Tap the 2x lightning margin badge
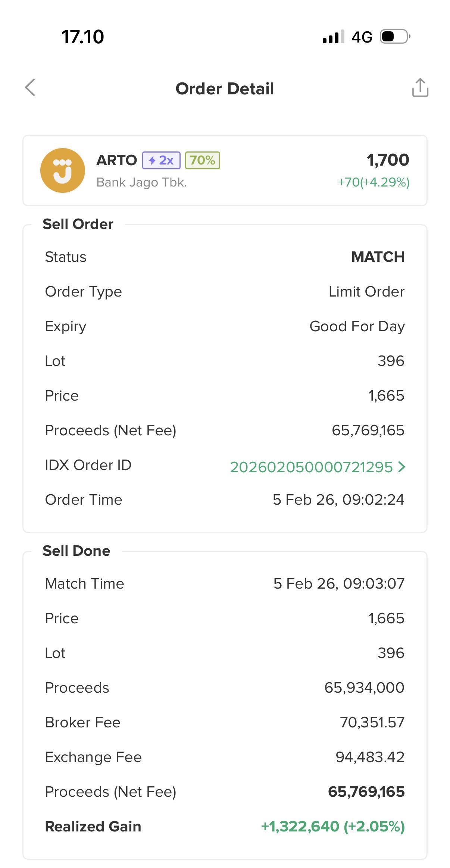Image resolution: width=450 pixels, height=868 pixels. tap(161, 160)
